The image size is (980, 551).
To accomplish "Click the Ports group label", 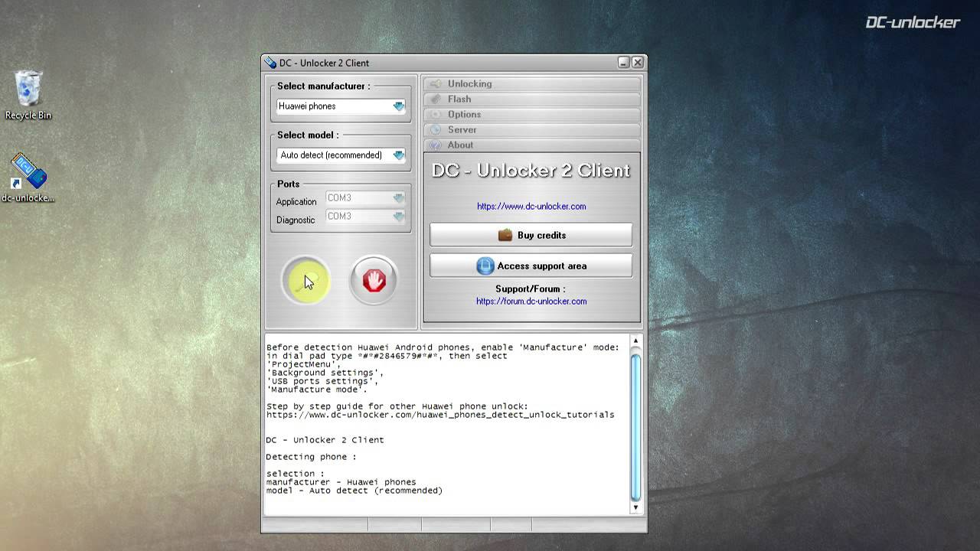I will pyautogui.click(x=289, y=184).
